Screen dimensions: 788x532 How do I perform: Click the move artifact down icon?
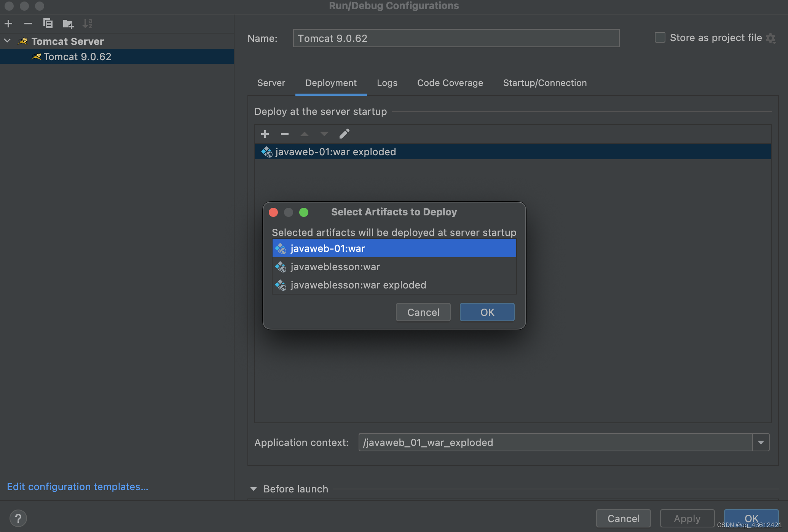tap(324, 134)
